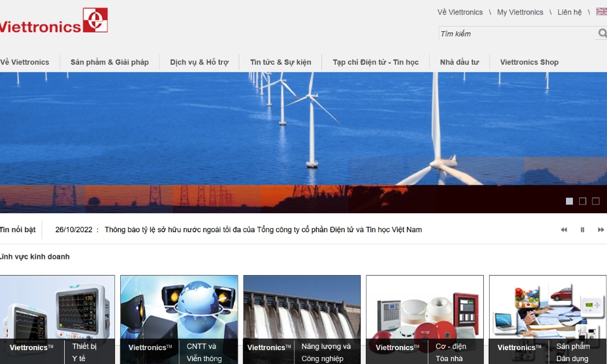Switch language via the UK flag icon
Screen dimensions: 607x364
pos(602,12)
